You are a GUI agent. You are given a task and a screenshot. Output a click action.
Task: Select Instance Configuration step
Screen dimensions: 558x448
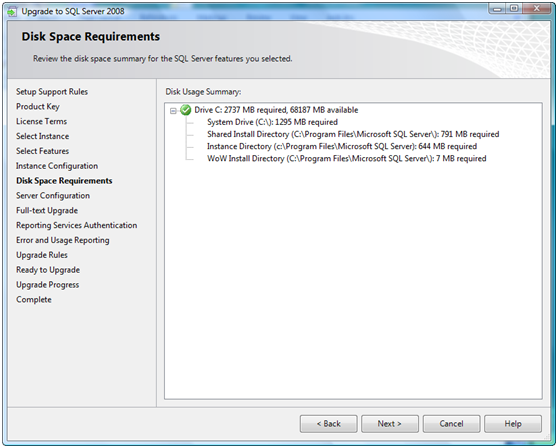pos(57,166)
